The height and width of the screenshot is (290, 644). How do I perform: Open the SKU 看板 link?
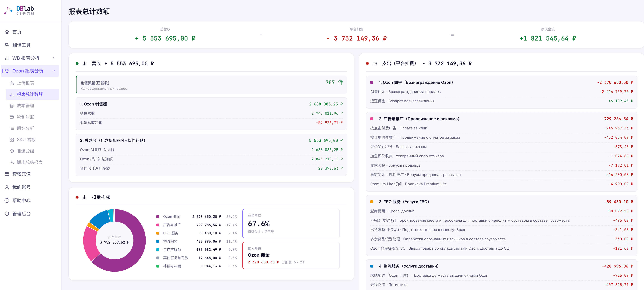33,140
